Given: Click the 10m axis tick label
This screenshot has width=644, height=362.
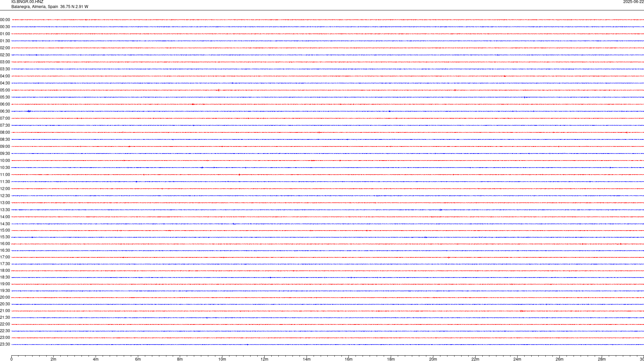Looking at the screenshot, I should pyautogui.click(x=222, y=359).
